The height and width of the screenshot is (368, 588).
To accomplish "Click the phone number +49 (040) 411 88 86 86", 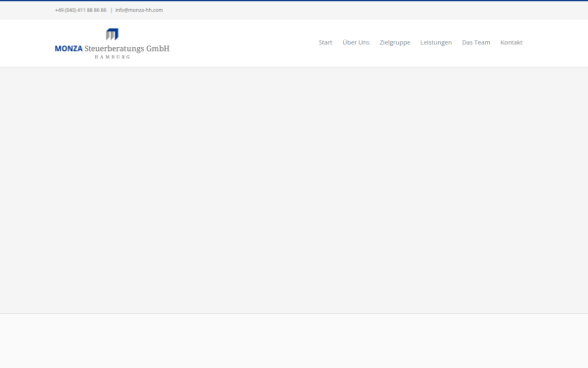I will 80,10.
